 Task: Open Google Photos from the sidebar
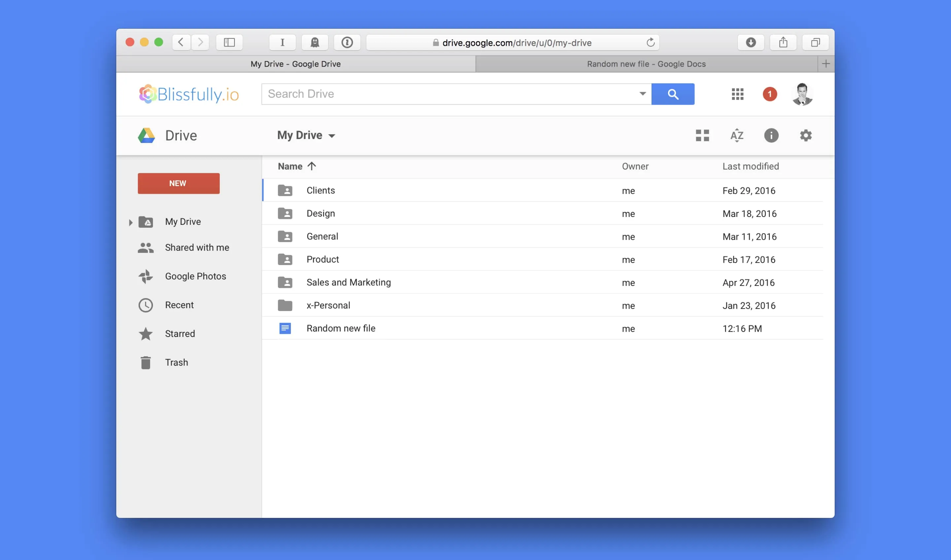pyautogui.click(x=195, y=276)
